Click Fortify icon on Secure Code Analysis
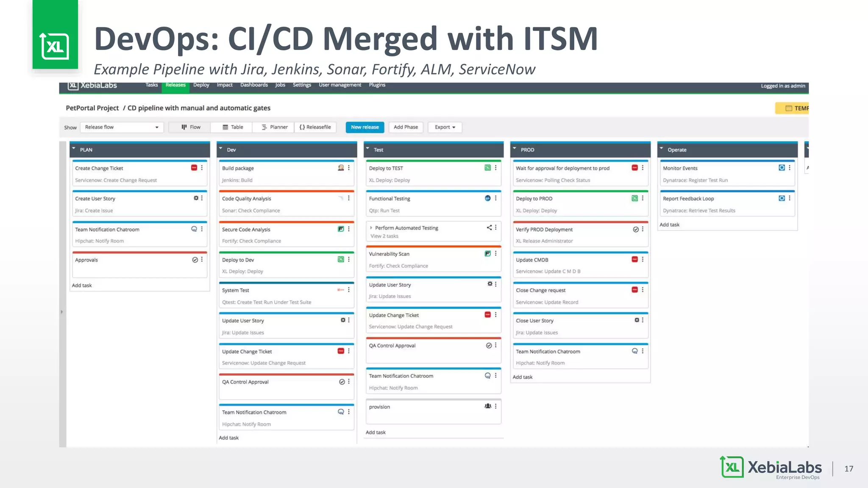The height and width of the screenshot is (488, 868). pos(341,229)
